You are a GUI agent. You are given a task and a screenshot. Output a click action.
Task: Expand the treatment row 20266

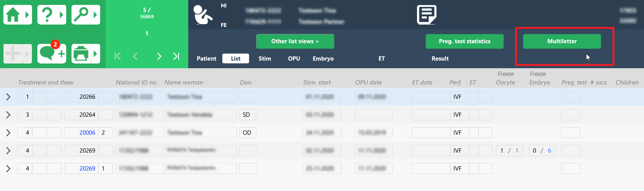[x=8, y=97]
